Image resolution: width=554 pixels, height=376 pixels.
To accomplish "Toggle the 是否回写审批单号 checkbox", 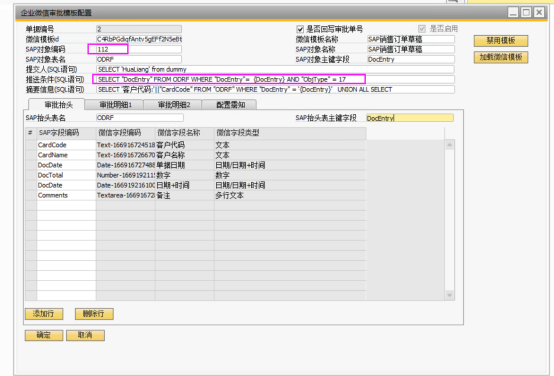I will click(x=300, y=29).
